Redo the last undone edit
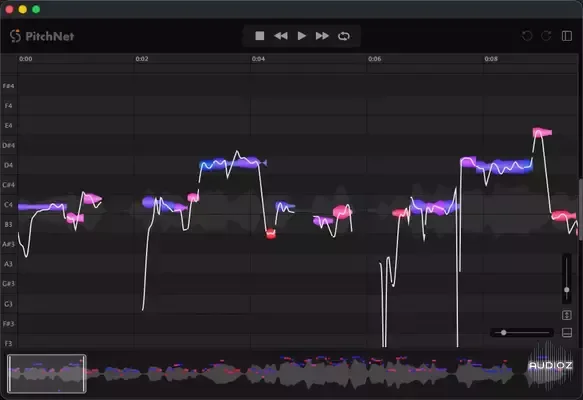 coord(546,36)
